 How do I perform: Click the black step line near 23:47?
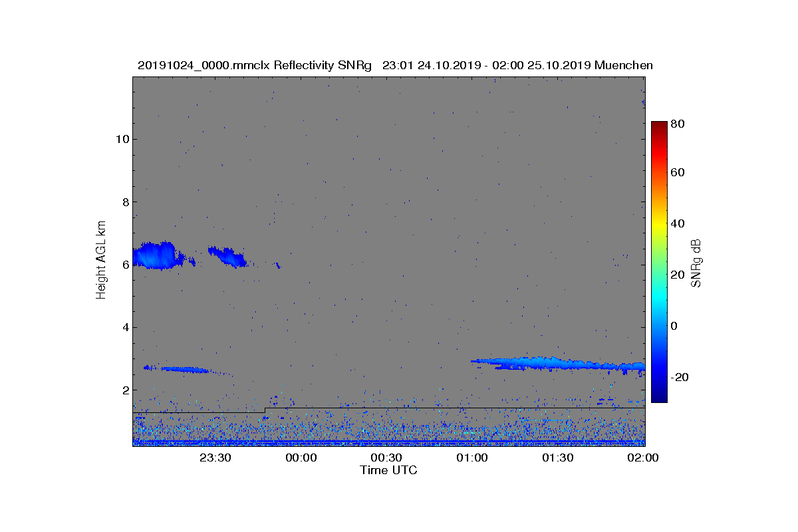click(x=265, y=410)
